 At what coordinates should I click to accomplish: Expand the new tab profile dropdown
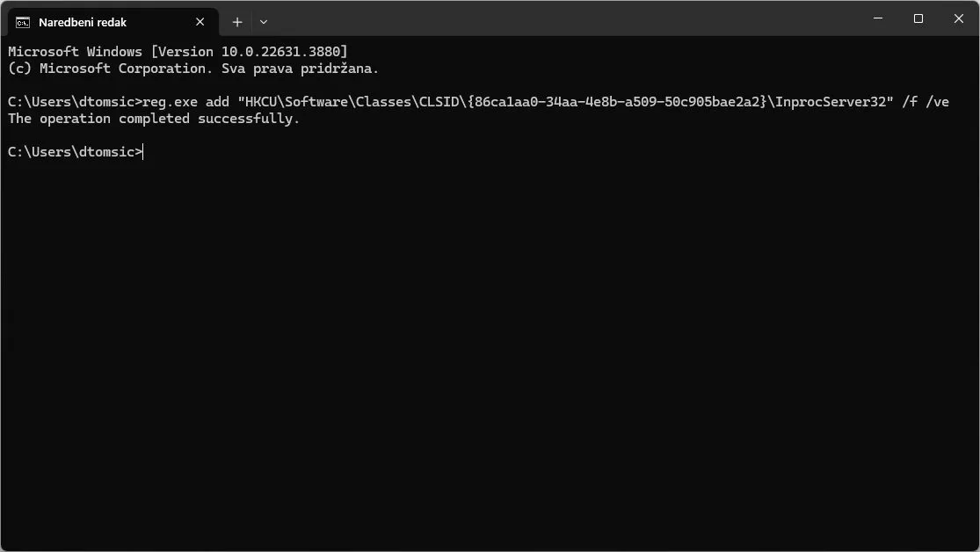coord(264,22)
